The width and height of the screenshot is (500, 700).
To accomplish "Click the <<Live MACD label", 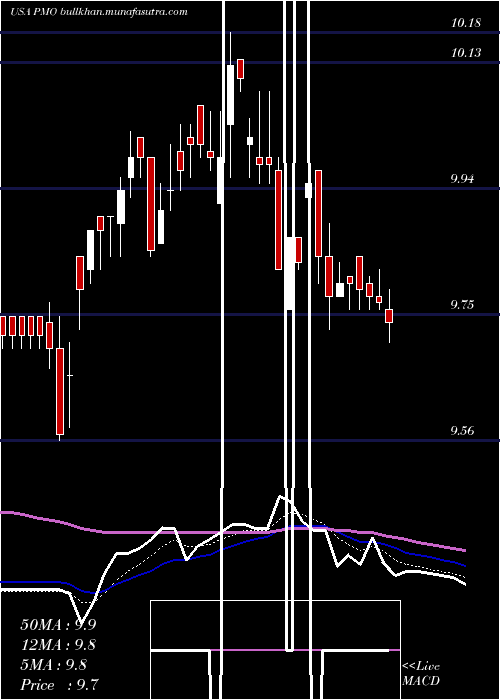I will click(421, 674).
